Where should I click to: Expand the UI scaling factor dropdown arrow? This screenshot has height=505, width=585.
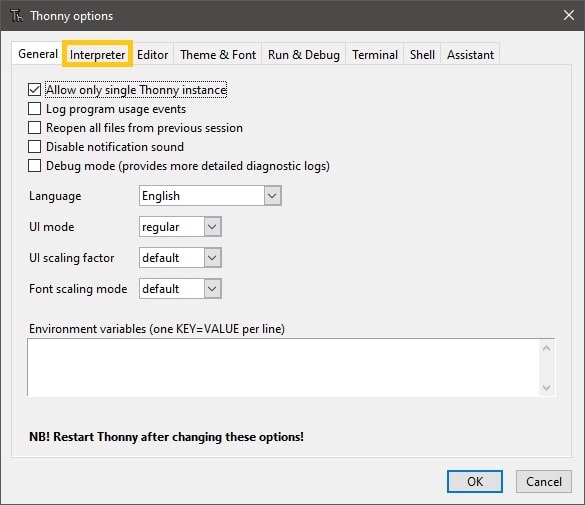[212, 257]
